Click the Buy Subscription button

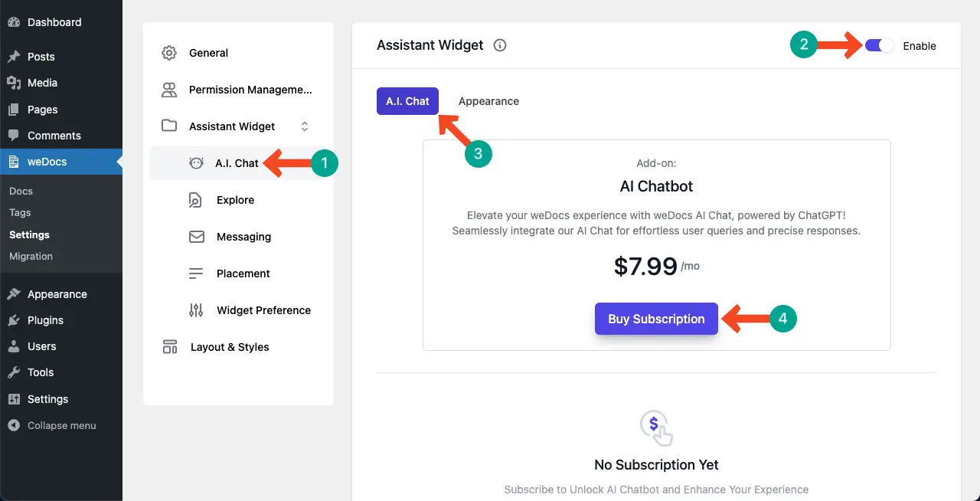[x=656, y=319]
